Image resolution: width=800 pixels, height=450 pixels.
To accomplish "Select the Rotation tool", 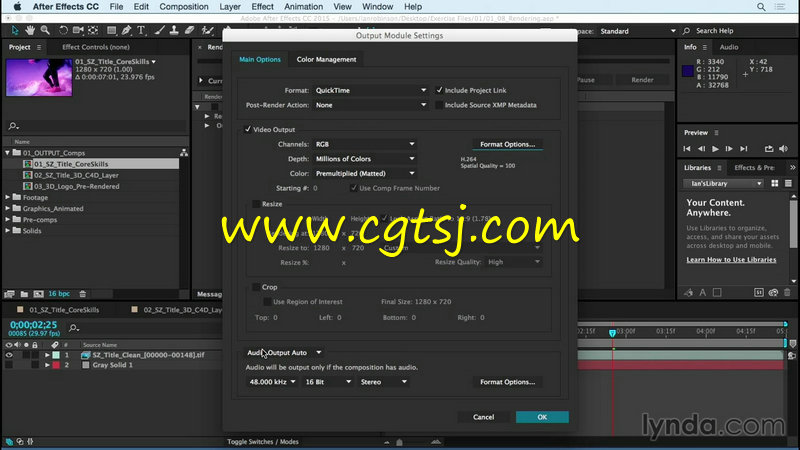I will [x=63, y=31].
